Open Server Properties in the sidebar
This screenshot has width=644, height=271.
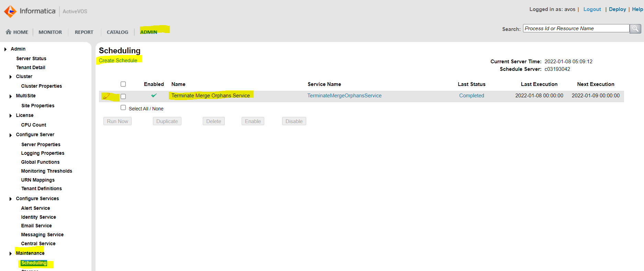pos(41,144)
